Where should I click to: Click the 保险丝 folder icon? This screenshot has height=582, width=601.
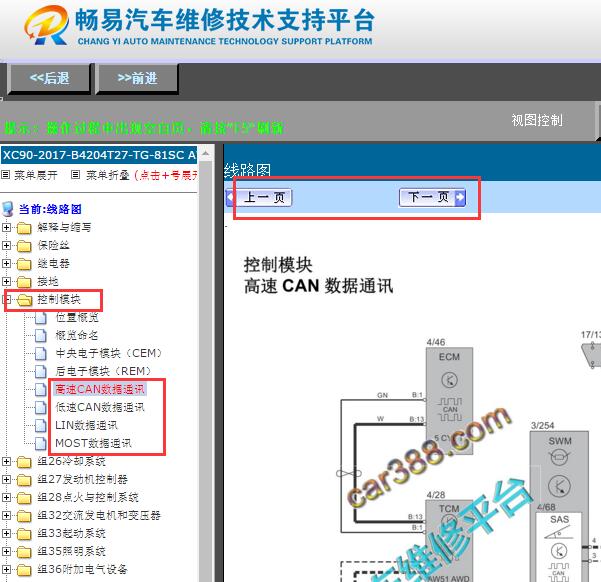coord(24,246)
